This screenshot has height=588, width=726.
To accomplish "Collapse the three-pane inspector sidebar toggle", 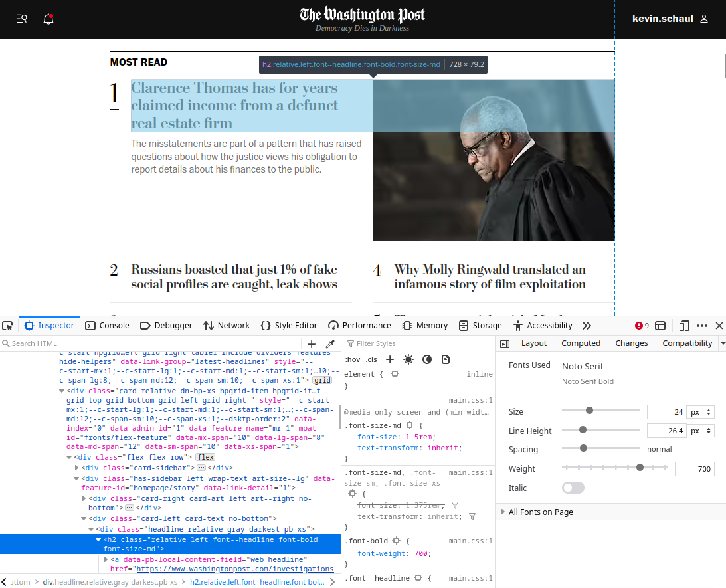I will [x=505, y=344].
